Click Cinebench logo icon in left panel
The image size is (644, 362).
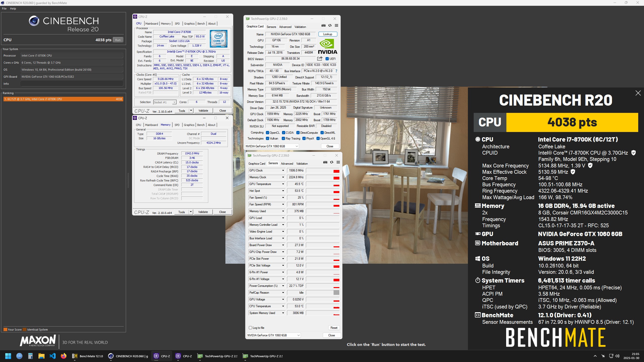tap(34, 21)
